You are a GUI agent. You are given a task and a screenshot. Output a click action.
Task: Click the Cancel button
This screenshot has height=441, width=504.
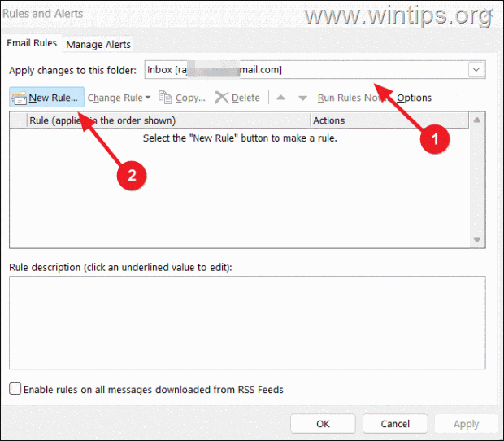coord(395,424)
